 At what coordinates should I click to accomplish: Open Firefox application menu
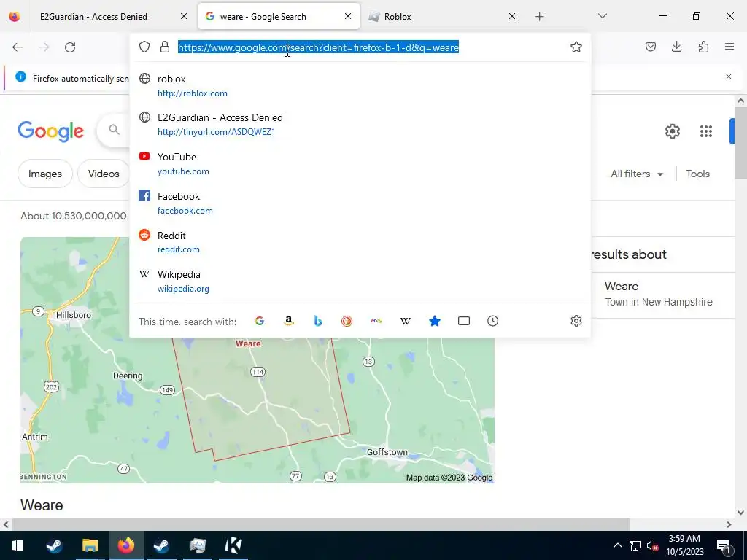coord(729,47)
